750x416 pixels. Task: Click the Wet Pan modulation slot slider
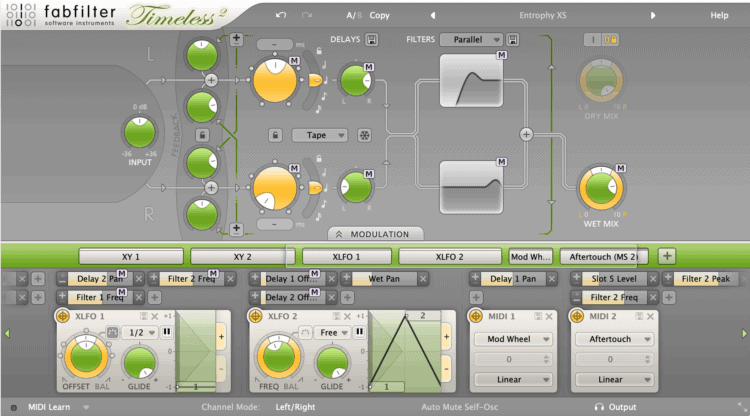(x=384, y=279)
